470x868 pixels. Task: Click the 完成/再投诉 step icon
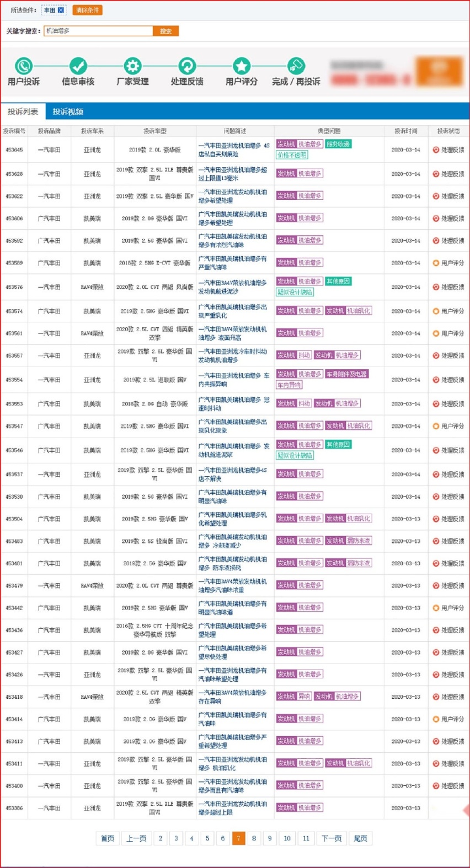[296, 66]
